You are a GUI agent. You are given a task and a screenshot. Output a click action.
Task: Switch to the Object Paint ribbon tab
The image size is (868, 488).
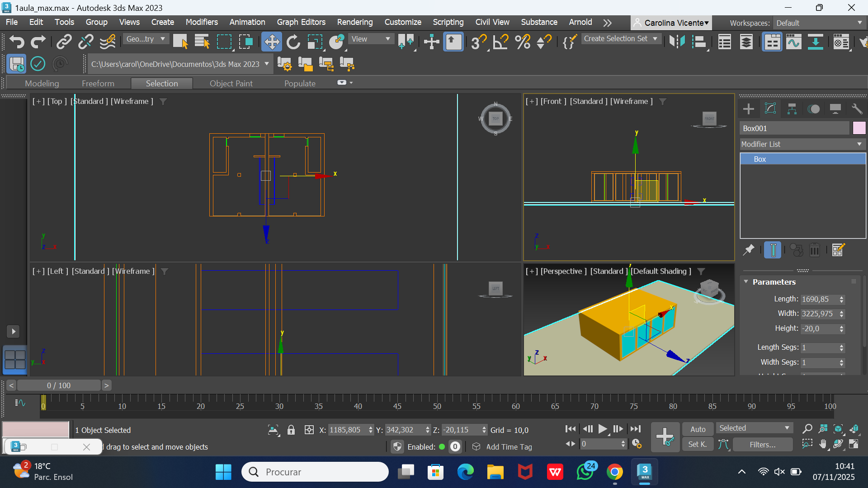[231, 83]
